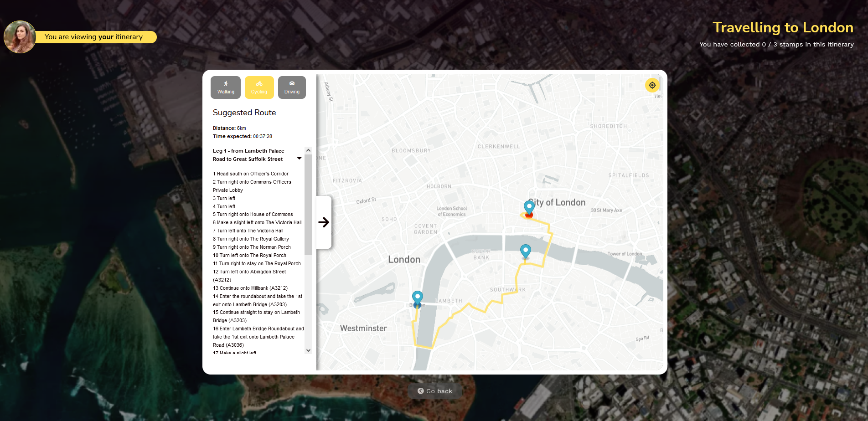Click the walking person icon
The width and height of the screenshot is (868, 421).
click(226, 83)
